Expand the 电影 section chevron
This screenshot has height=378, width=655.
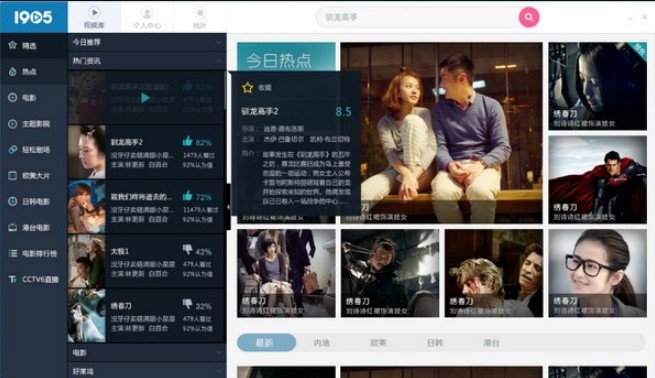point(219,353)
